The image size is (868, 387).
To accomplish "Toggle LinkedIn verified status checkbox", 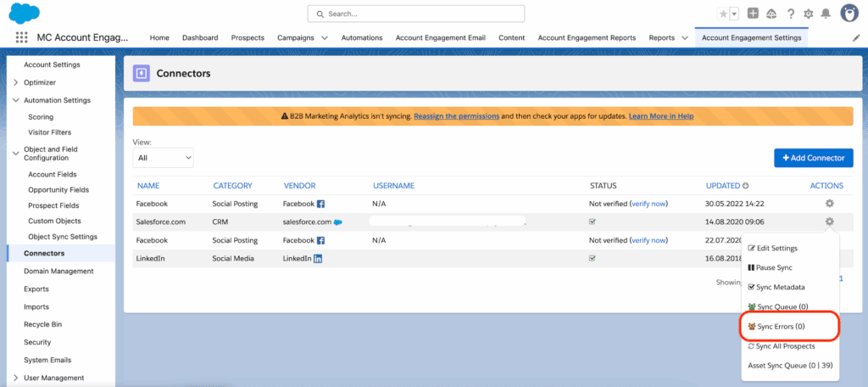I will [593, 258].
